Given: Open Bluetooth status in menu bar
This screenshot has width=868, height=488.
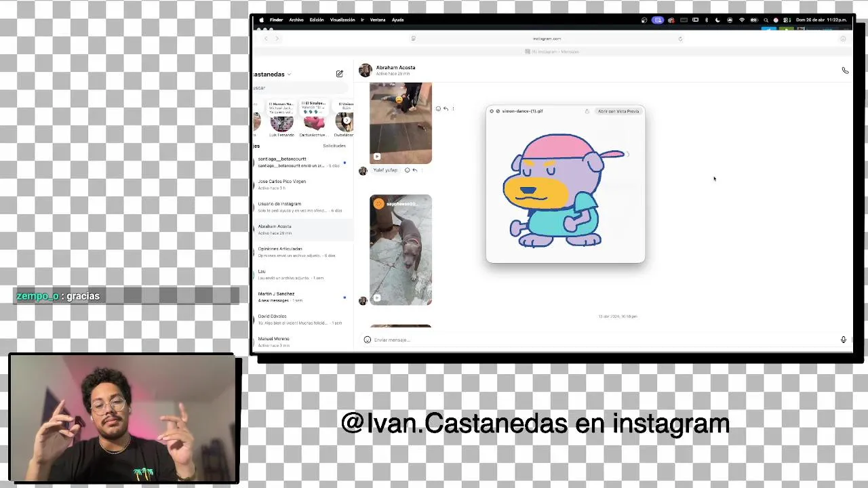Looking at the screenshot, I should 707,20.
